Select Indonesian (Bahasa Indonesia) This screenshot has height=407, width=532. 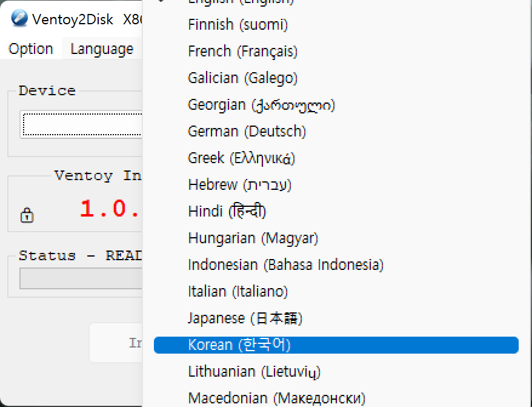coord(336,265)
